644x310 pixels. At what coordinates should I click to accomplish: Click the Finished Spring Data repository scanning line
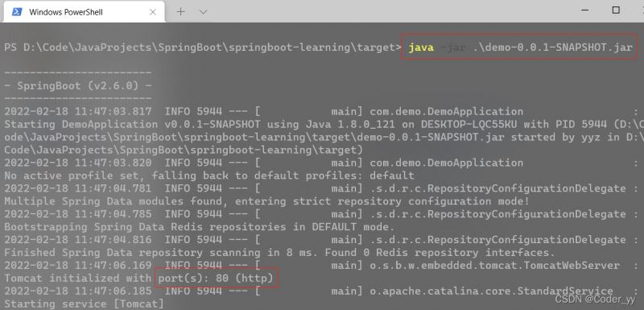279,253
